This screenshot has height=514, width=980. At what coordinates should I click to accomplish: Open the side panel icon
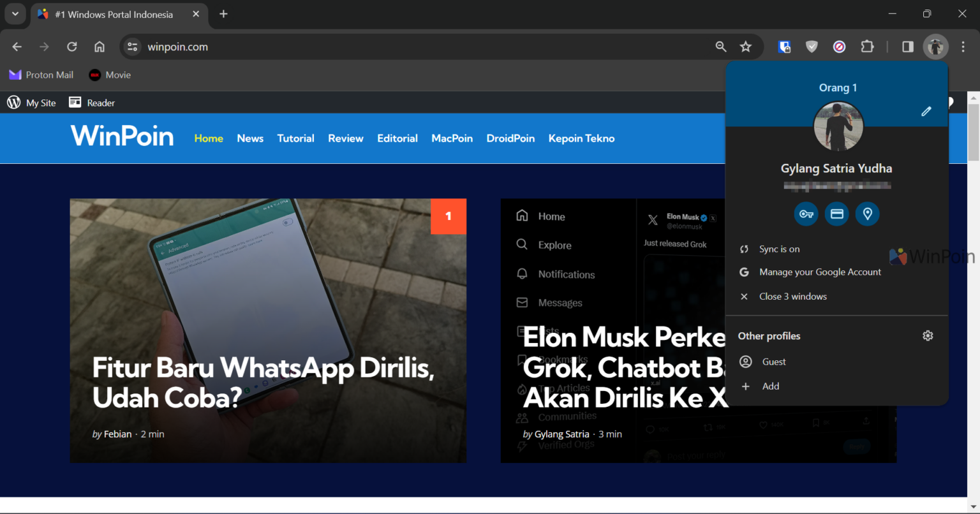pyautogui.click(x=907, y=47)
